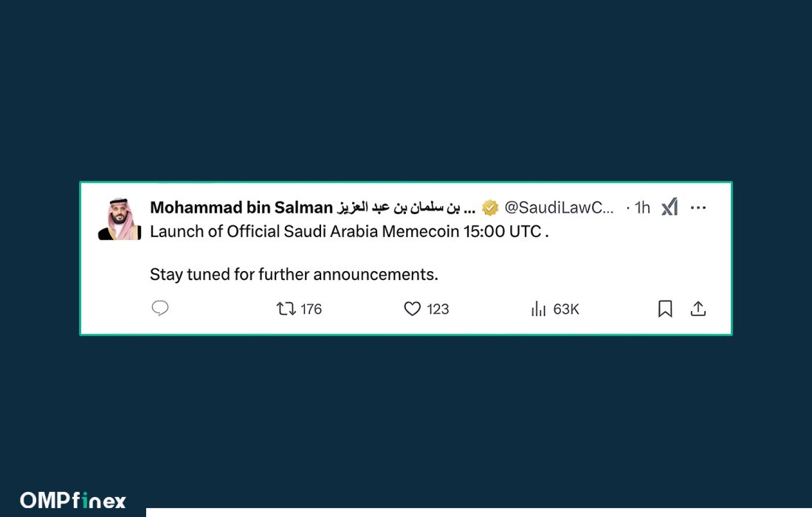This screenshot has width=812, height=517.
Task: Click the 176 repost count
Action: tap(310, 309)
